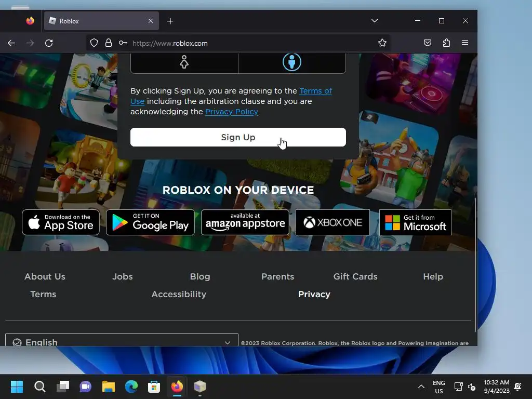Open the Privacy footer link
The height and width of the screenshot is (399, 532).
[314, 294]
